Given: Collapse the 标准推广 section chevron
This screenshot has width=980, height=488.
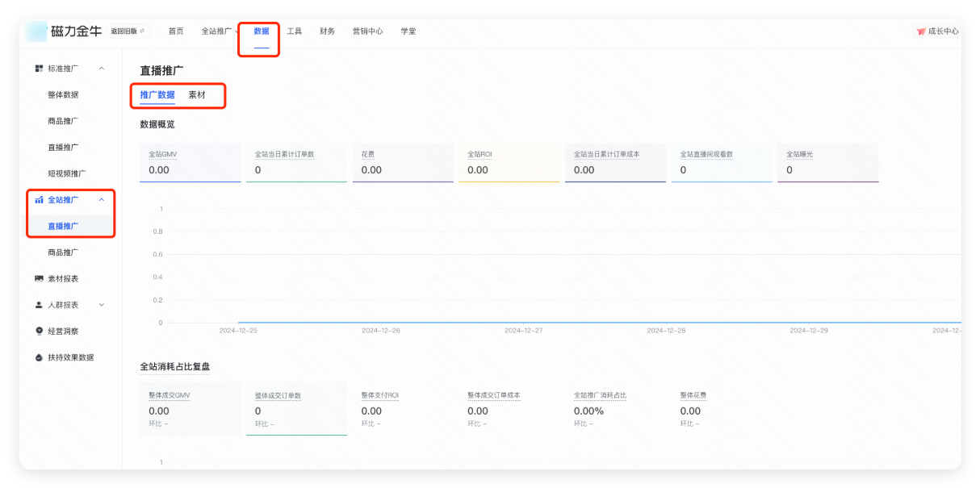Looking at the screenshot, I should pos(102,69).
